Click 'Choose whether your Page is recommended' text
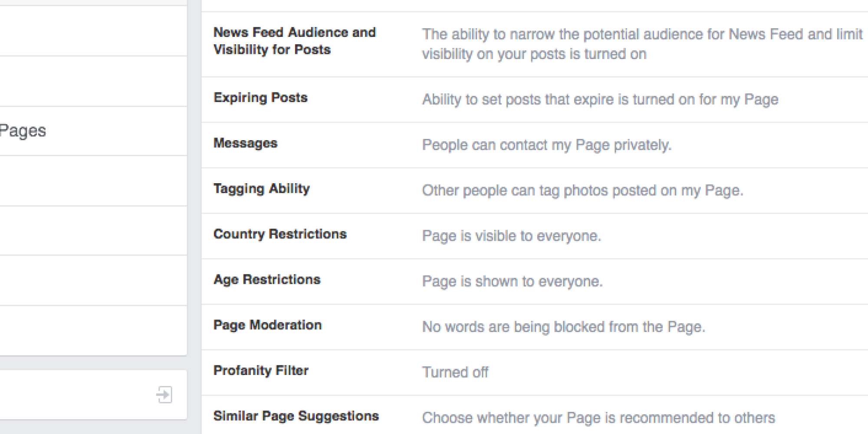 [598, 418]
